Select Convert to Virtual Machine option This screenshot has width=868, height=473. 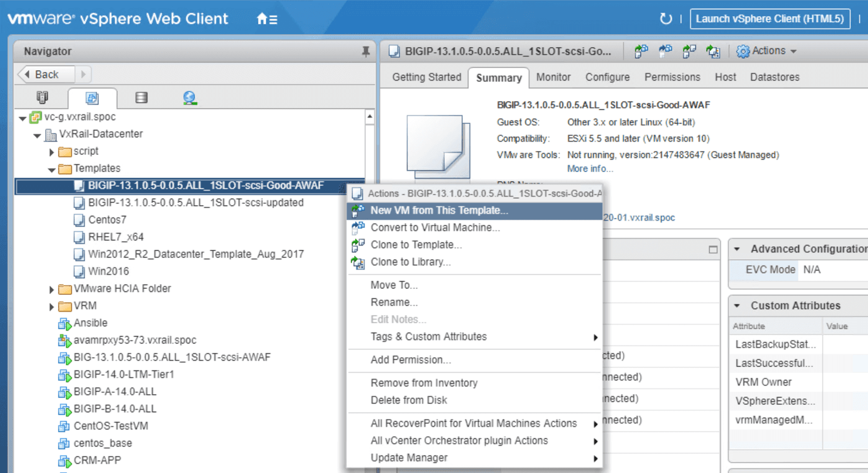435,228
